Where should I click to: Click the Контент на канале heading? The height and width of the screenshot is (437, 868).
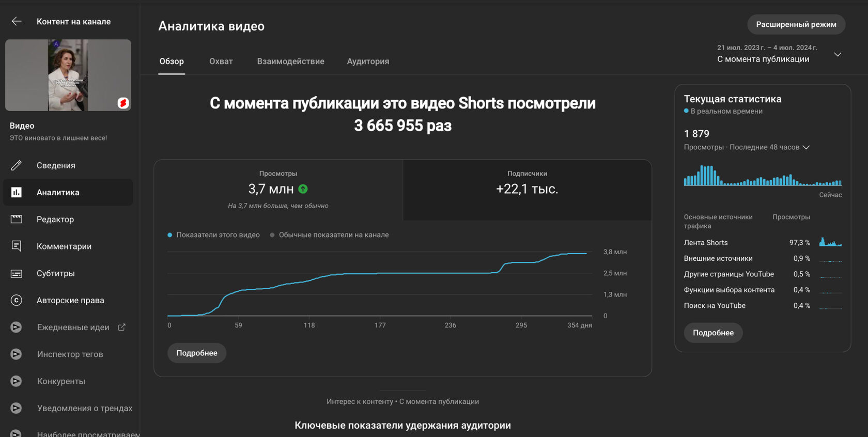(73, 22)
